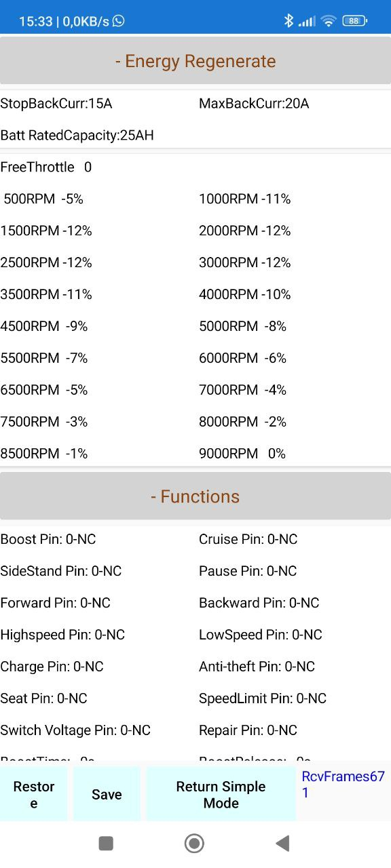Open the Cruise Pin 0-NC setting
The width and height of the screenshot is (391, 868).
point(248,539)
